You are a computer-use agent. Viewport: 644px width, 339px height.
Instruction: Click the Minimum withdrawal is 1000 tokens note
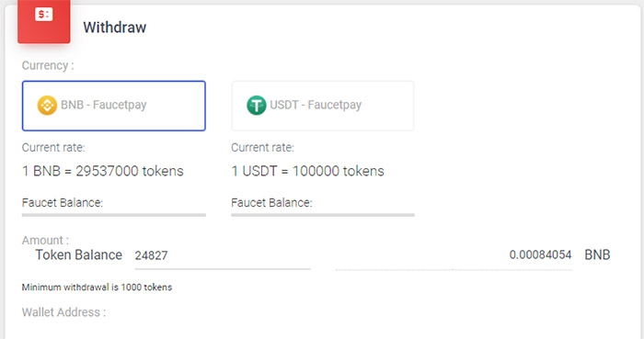(97, 288)
